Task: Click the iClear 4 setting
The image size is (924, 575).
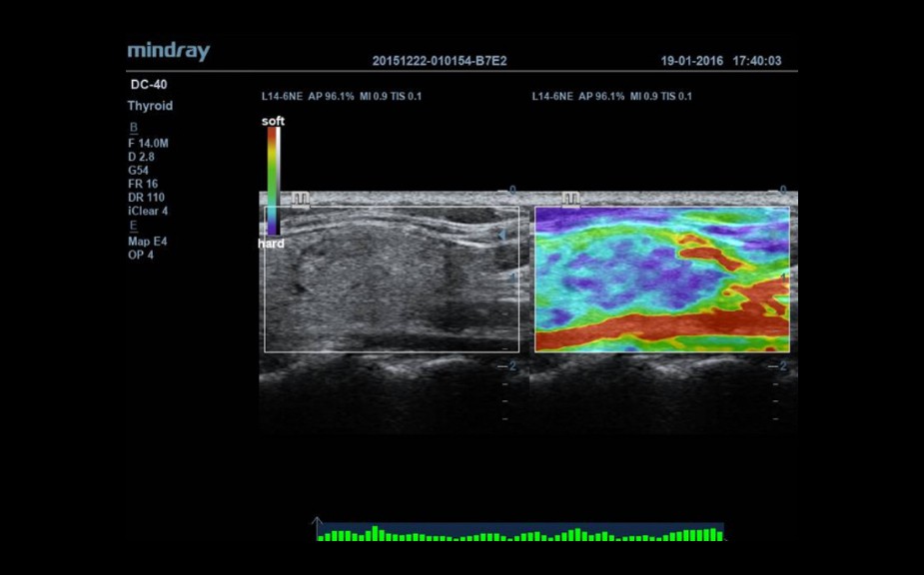Action: point(148,212)
